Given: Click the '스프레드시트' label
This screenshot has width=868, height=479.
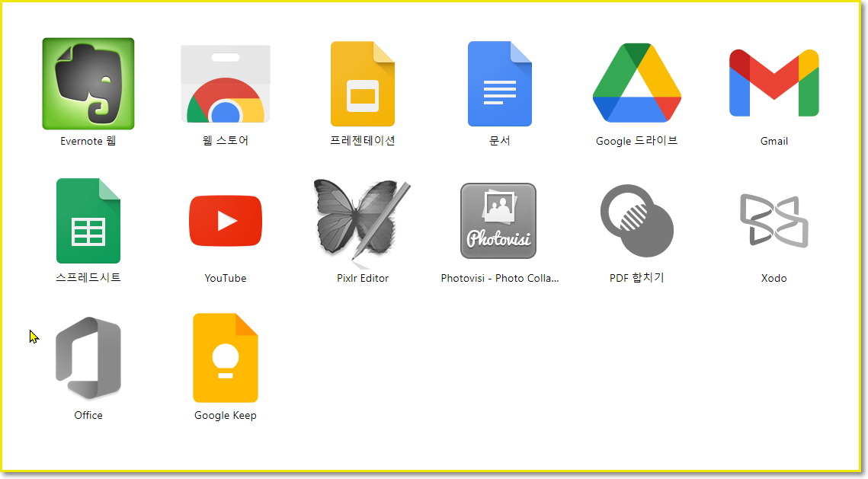Looking at the screenshot, I should (88, 278).
